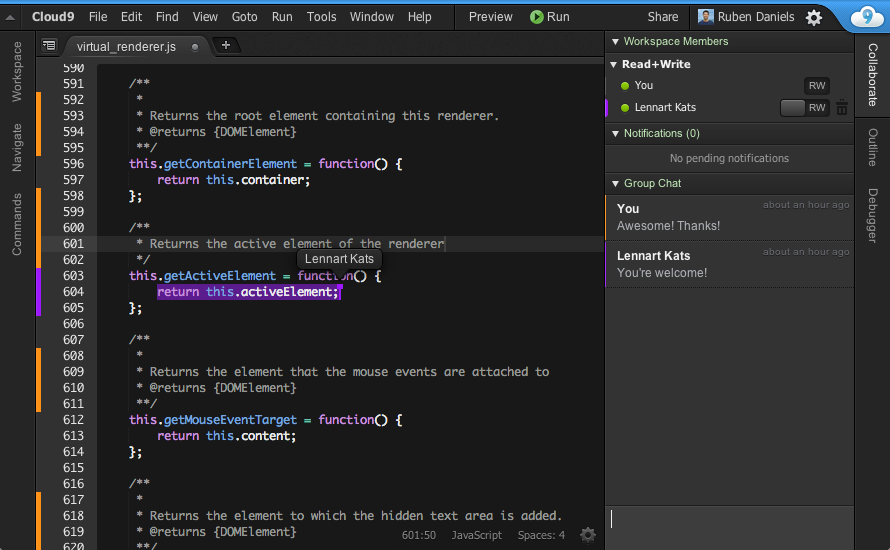
Task: Collapse the Read+Write members group
Action: [x=614, y=65]
